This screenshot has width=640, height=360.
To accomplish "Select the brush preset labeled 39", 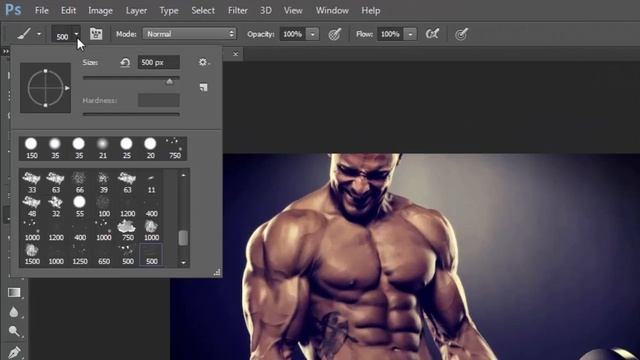I will (103, 182).
